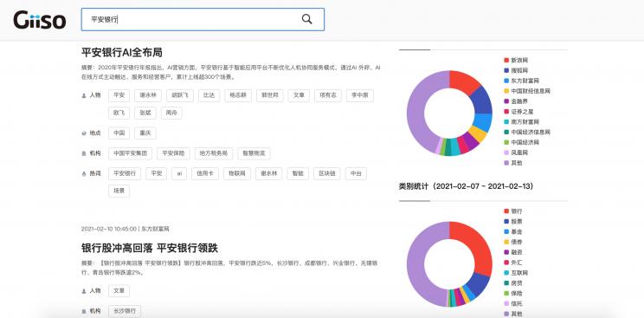Select the 平安 tag in 人物 row
644x318 pixels.
(x=119, y=95)
